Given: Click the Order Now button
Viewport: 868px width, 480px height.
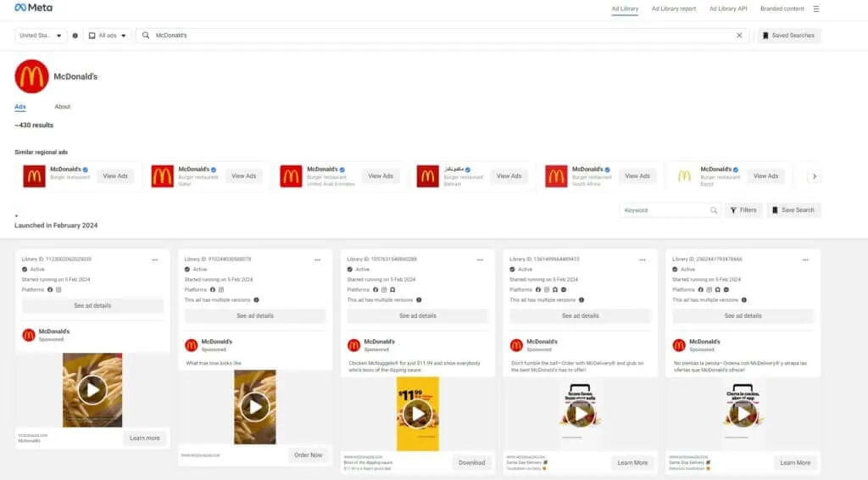Looking at the screenshot, I should 309,455.
